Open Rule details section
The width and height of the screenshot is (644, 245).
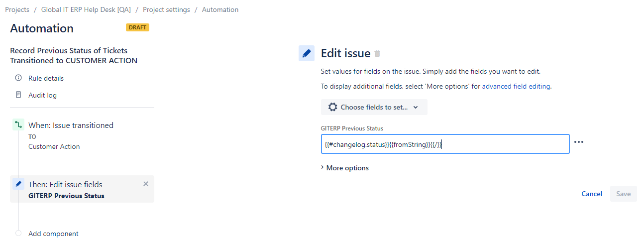46,78
